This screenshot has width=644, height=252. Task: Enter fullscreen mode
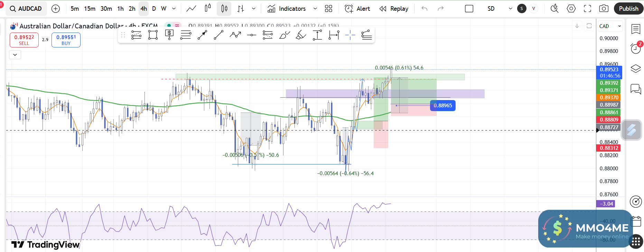587,9
